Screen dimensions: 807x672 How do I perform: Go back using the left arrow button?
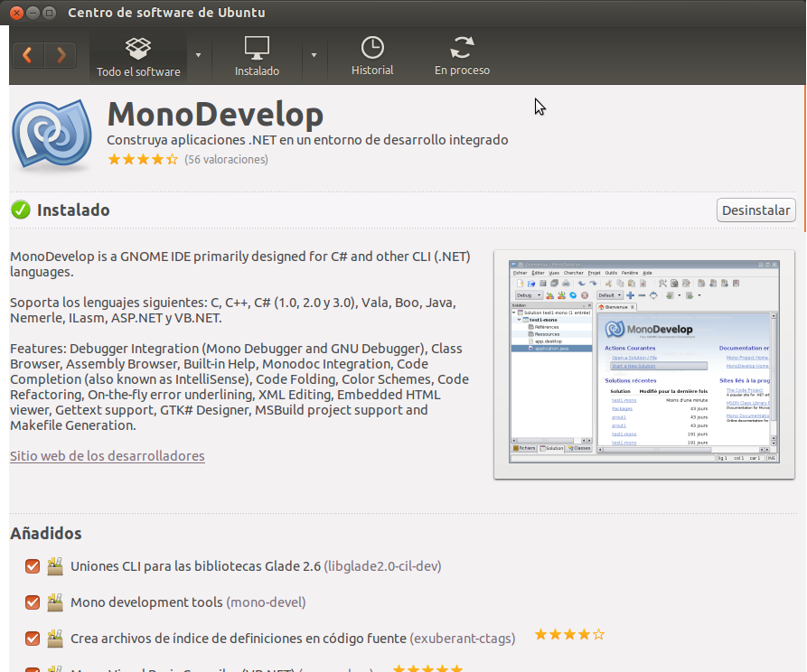[28, 55]
